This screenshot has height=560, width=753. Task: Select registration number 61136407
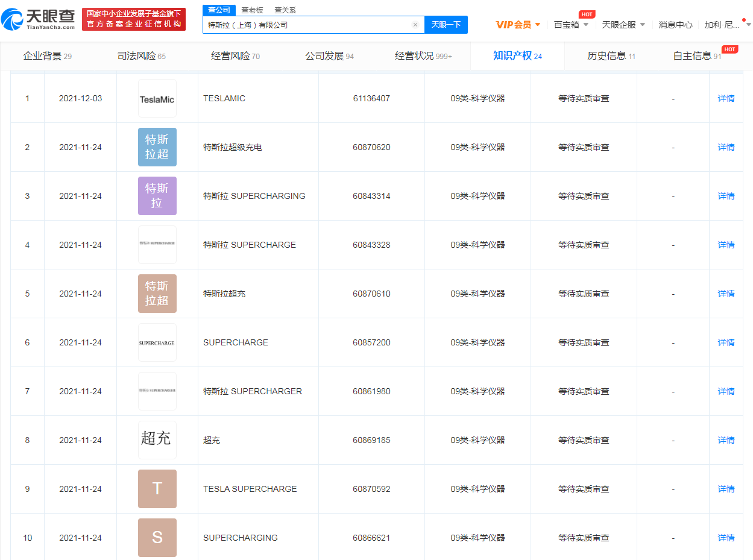coord(371,98)
